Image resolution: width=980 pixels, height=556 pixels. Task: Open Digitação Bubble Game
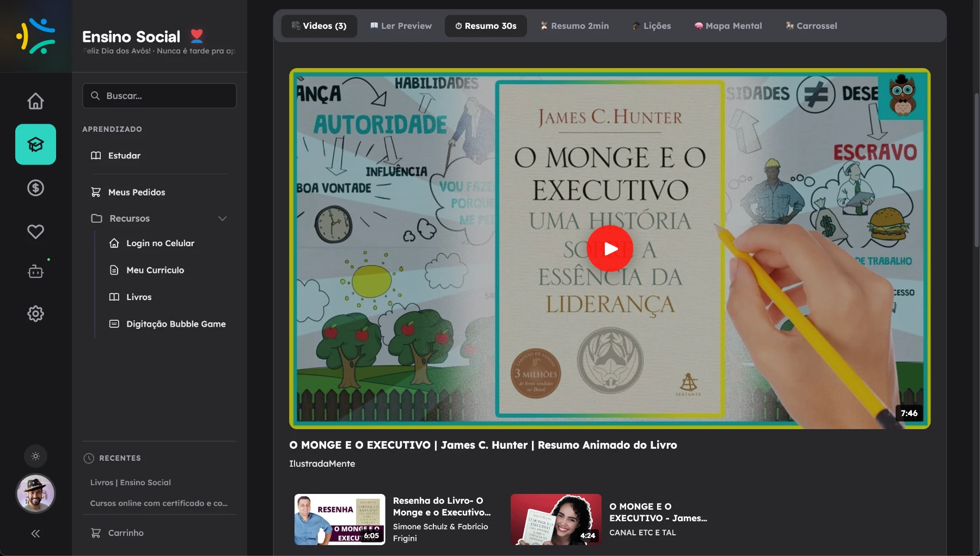(x=168, y=324)
